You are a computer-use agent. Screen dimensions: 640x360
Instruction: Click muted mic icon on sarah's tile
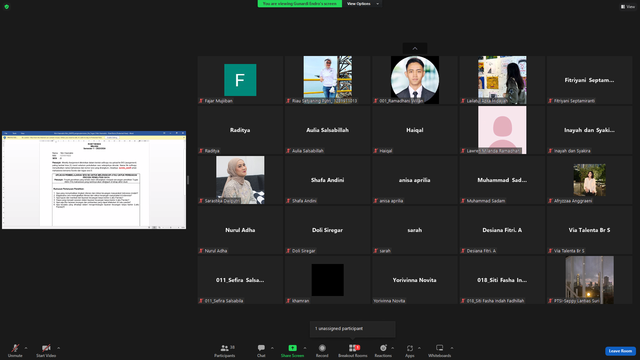pos(376,251)
